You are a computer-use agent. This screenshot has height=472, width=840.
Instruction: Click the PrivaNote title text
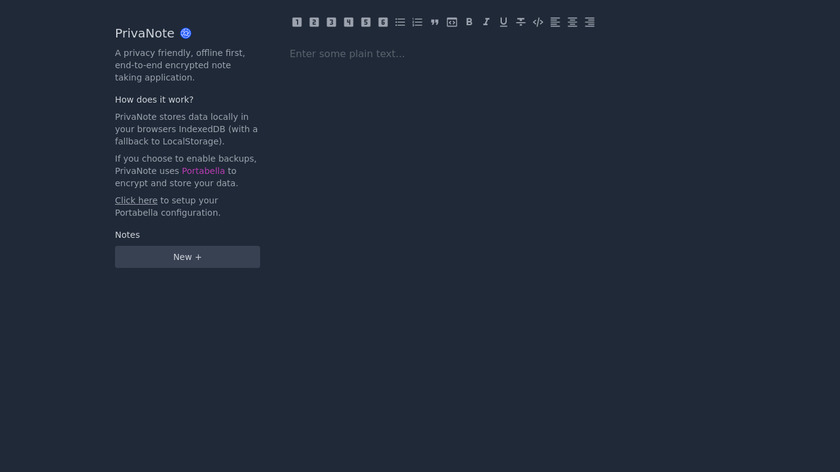click(x=145, y=33)
